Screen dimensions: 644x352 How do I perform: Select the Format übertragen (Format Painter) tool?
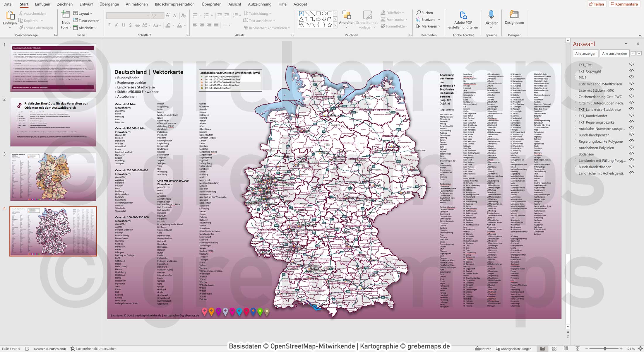(36, 28)
